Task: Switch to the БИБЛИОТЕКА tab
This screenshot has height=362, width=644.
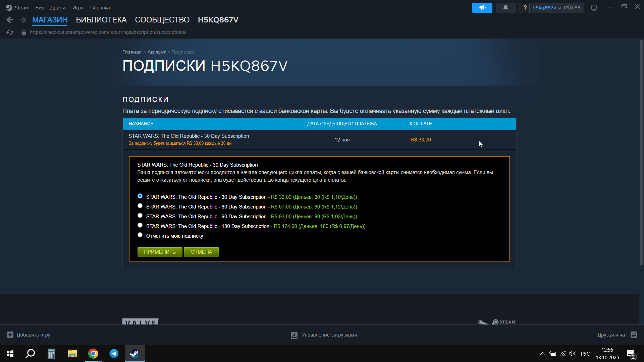Action: coord(101,20)
